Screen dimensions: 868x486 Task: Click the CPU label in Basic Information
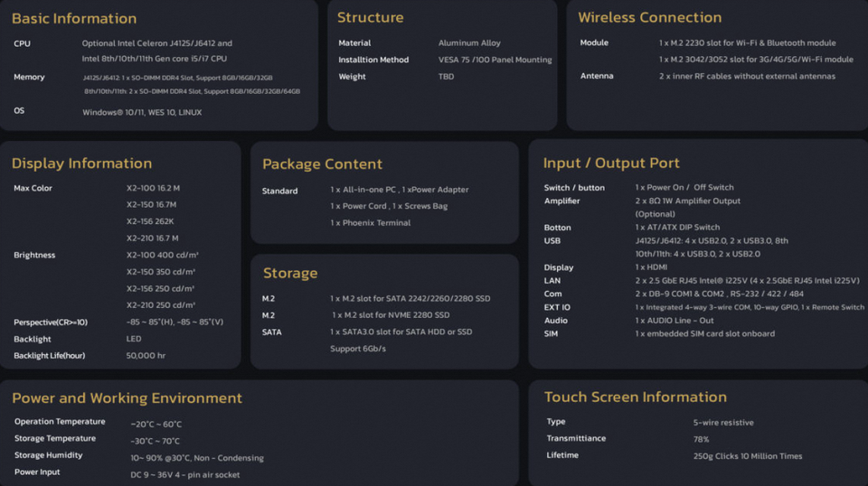[23, 43]
